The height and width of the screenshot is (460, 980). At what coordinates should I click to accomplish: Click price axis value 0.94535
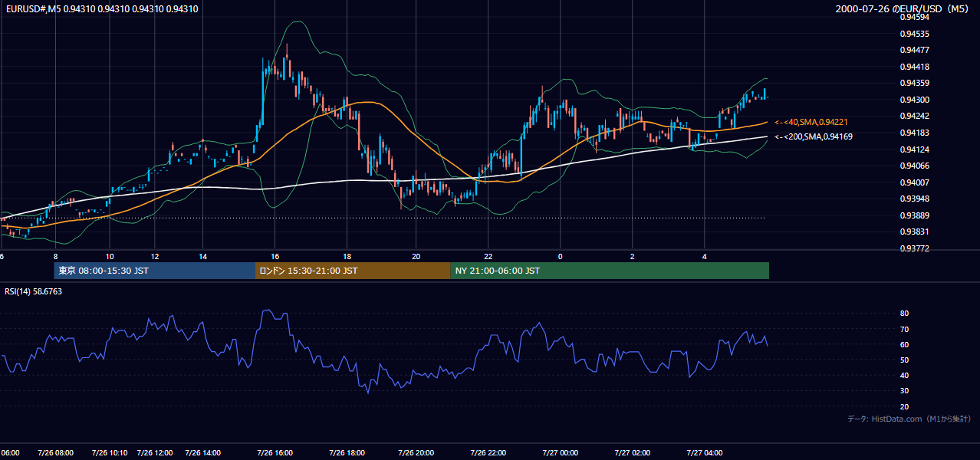click(915, 34)
